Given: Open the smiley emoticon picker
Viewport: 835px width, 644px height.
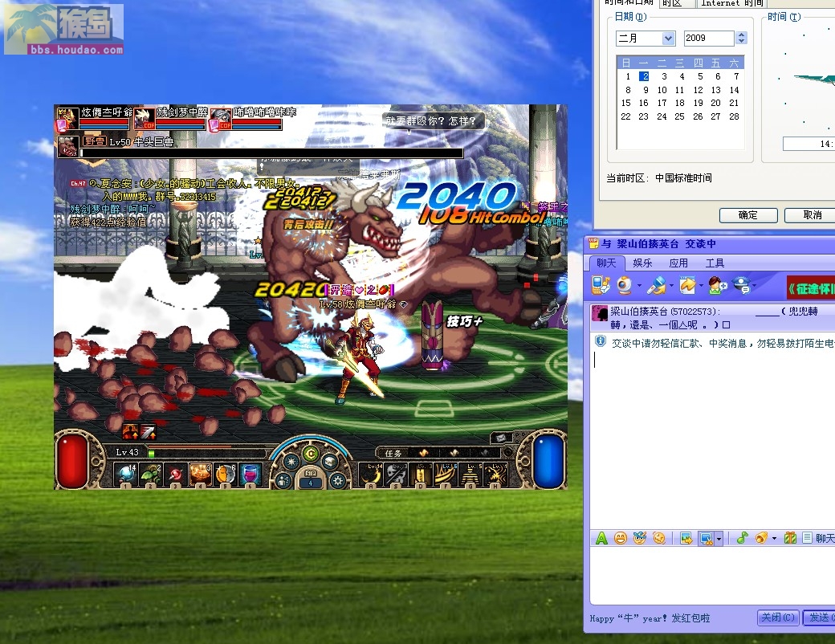Looking at the screenshot, I should tap(621, 538).
